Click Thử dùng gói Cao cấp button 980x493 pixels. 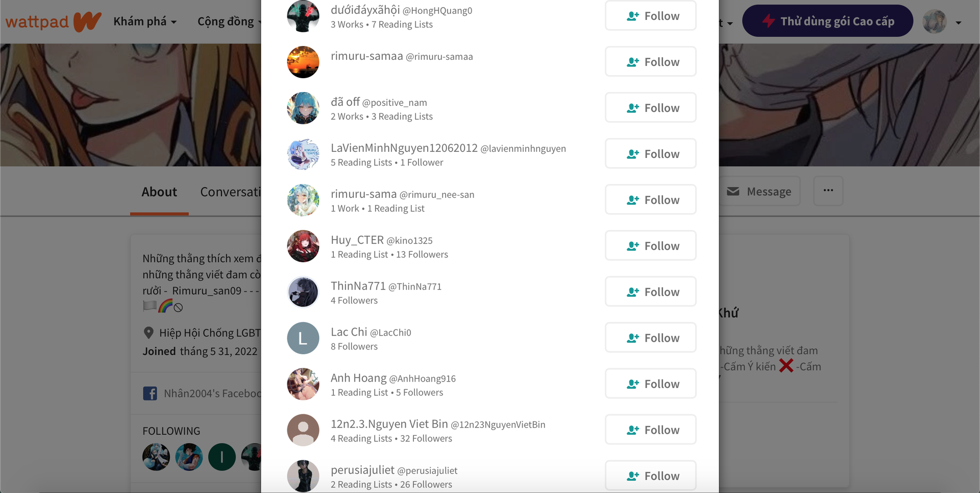point(827,21)
